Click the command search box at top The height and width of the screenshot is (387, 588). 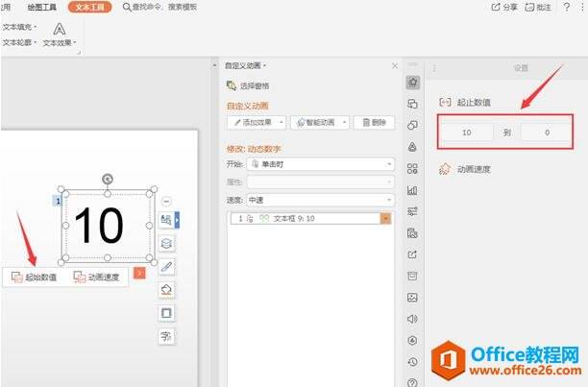click(160, 7)
